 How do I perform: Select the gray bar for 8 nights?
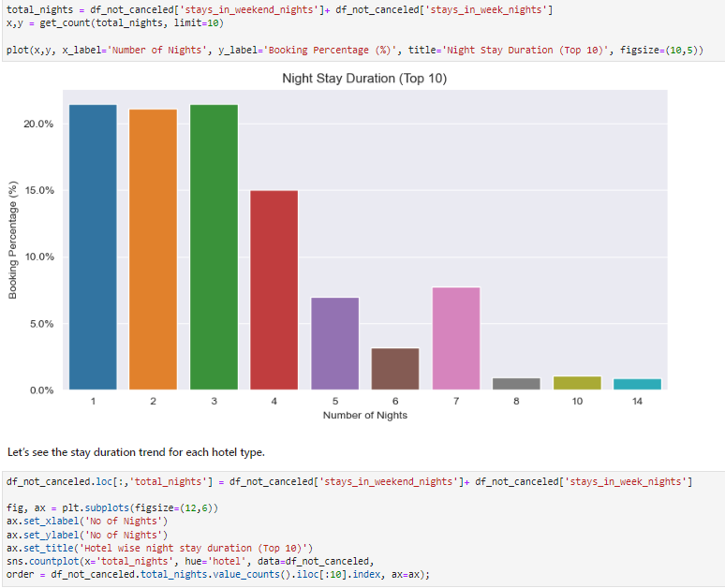[516, 384]
